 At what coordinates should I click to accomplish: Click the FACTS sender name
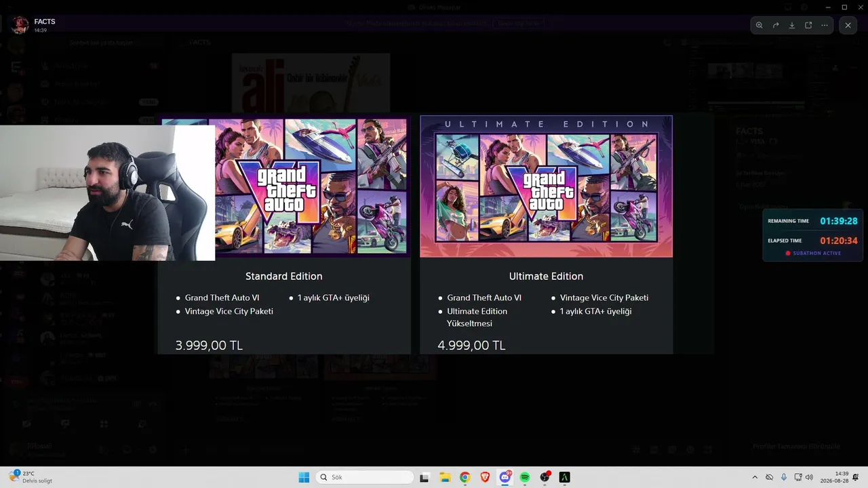[x=45, y=22]
